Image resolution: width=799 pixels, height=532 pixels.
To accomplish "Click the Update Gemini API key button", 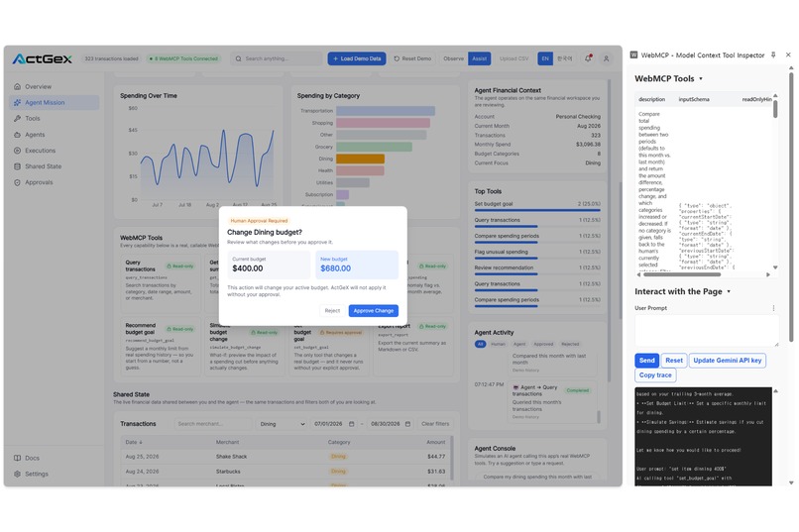I will point(728,361).
